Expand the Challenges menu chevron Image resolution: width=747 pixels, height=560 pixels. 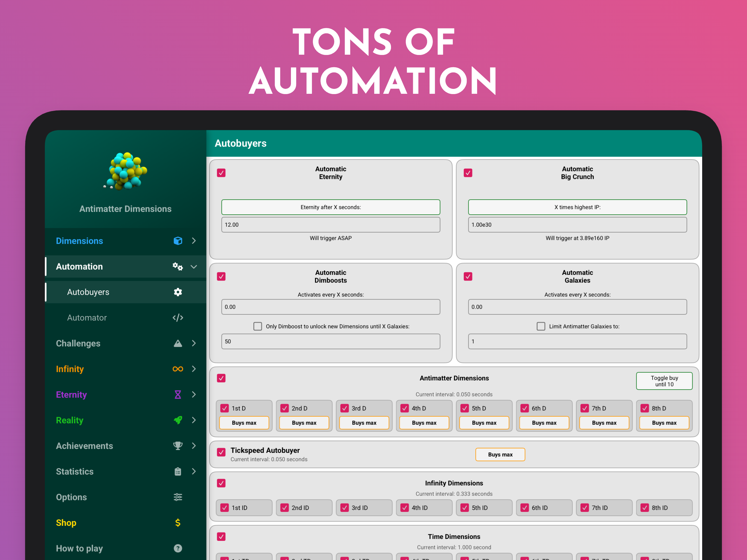(x=194, y=343)
